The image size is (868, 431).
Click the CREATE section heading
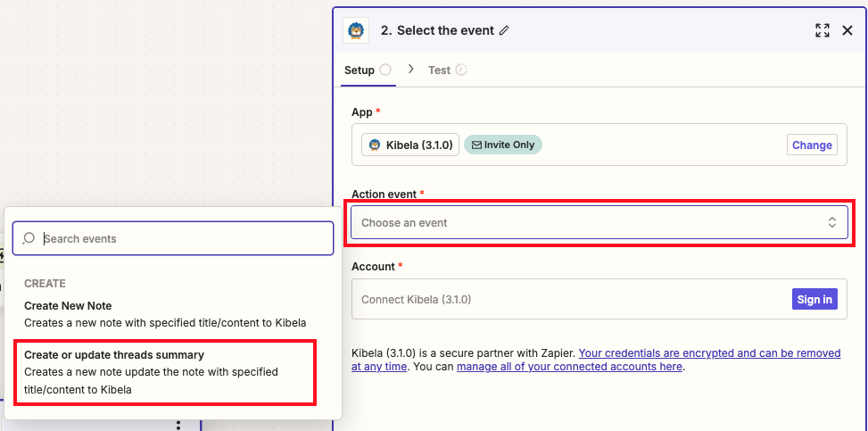pos(45,284)
